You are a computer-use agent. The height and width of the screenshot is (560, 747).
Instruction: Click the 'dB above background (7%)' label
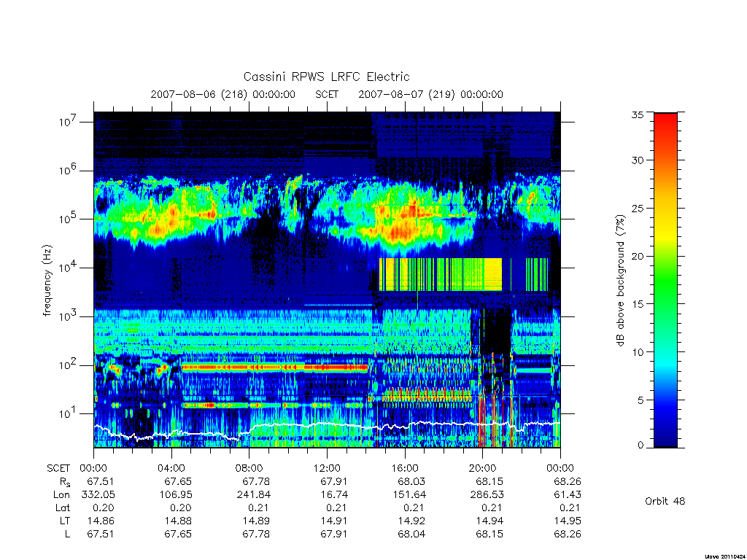(620, 280)
